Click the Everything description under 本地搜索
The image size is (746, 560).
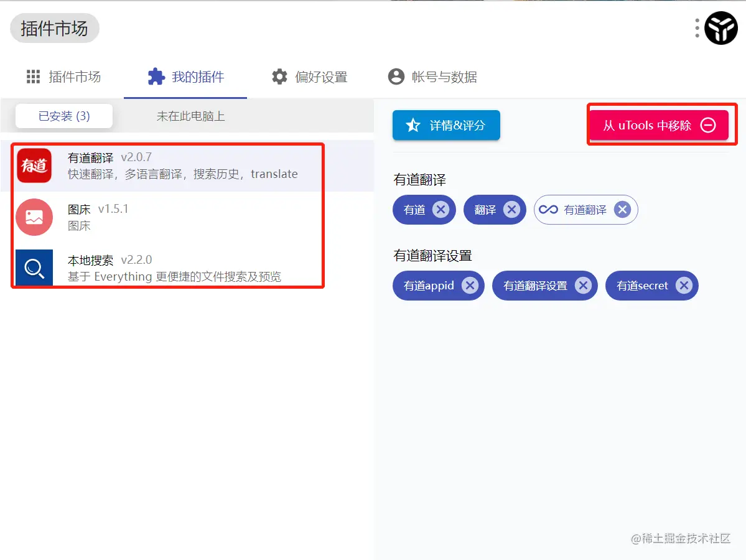(x=174, y=276)
